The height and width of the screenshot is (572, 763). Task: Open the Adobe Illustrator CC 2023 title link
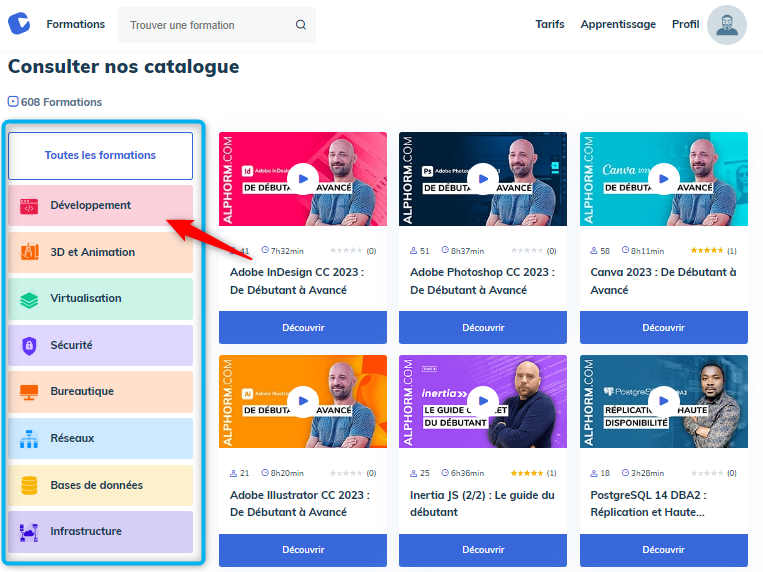click(x=300, y=504)
